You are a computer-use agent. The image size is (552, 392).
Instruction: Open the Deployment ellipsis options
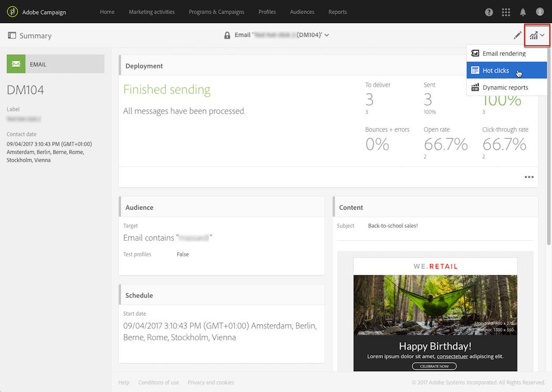click(529, 177)
